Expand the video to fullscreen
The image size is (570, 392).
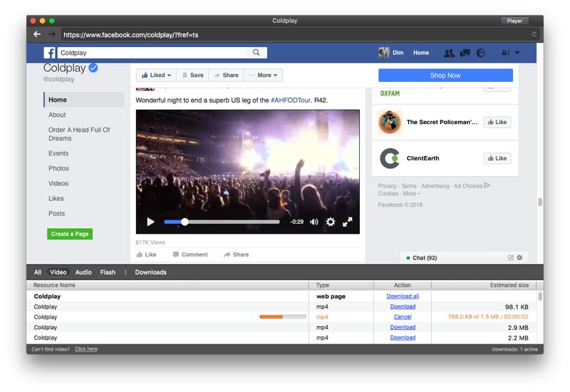point(348,222)
